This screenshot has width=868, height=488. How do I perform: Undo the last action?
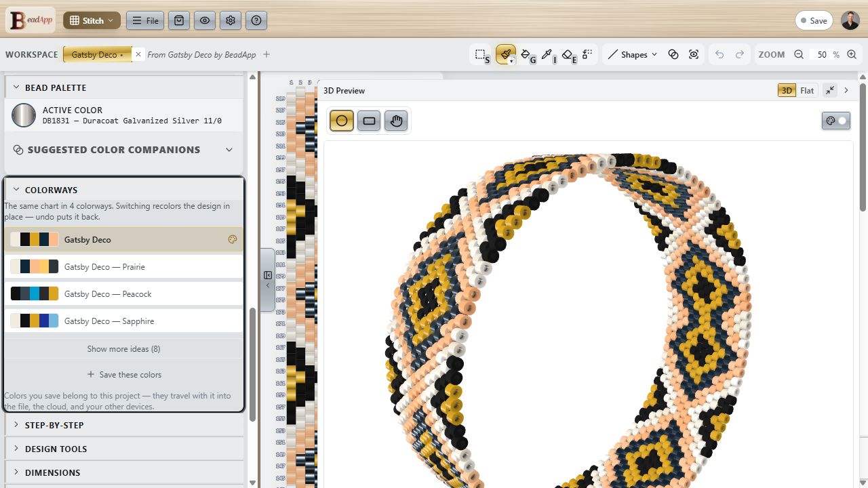pos(719,54)
